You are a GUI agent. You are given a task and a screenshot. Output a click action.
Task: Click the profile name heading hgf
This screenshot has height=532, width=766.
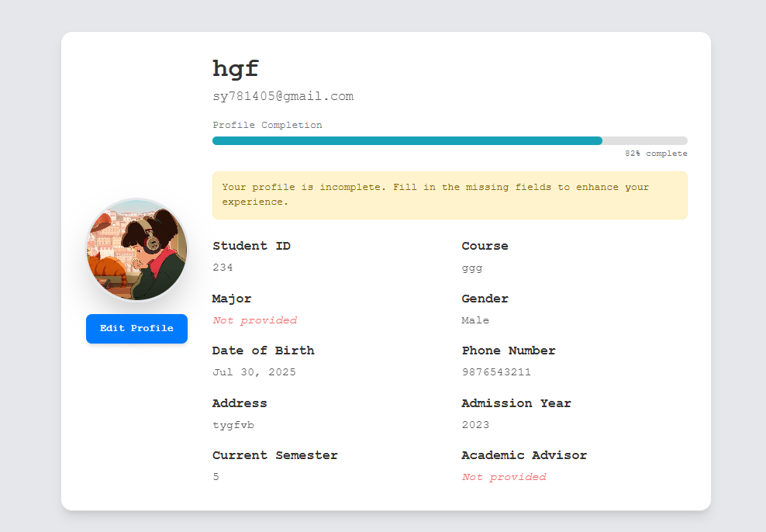[x=235, y=69]
